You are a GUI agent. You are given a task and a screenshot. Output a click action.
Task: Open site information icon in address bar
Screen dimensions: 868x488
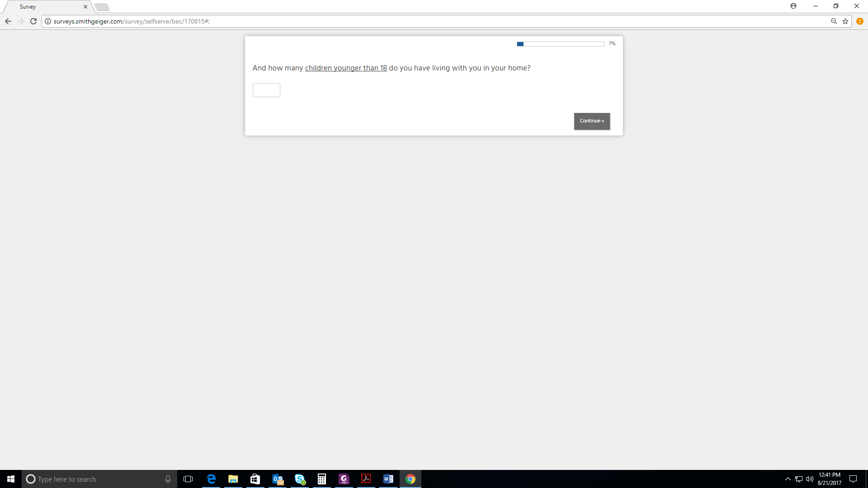[48, 21]
